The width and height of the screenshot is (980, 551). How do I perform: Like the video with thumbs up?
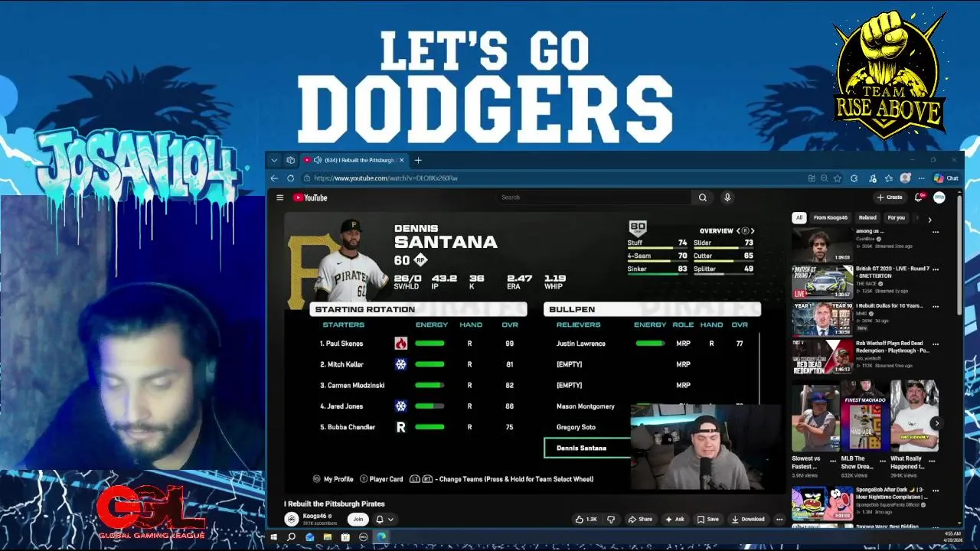tap(586, 519)
